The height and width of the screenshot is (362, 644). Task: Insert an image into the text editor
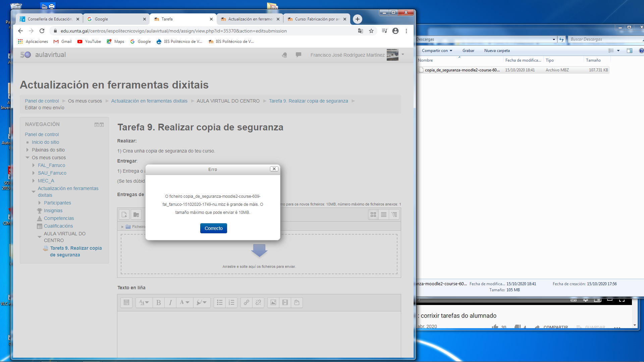[x=273, y=302]
